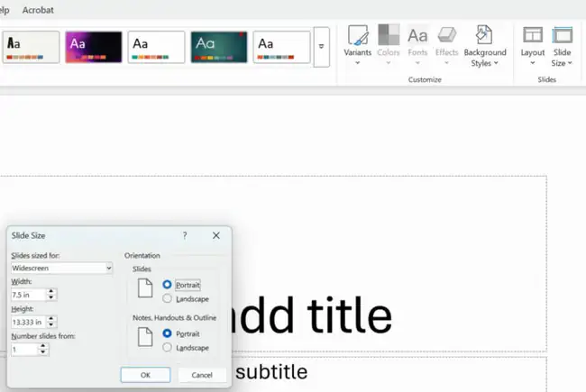Screen dimensions: 586x392
Task: Open the Colors theme option
Action: click(389, 45)
